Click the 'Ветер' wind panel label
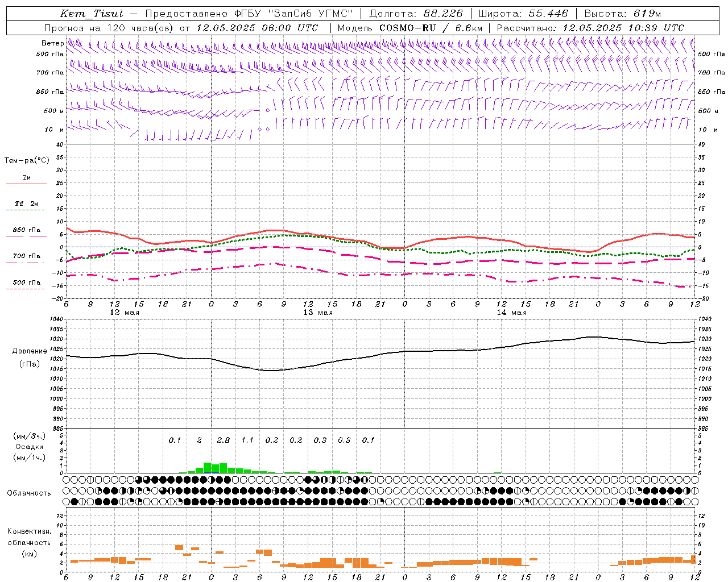Screen dimensions: 728x582 (x=52, y=43)
